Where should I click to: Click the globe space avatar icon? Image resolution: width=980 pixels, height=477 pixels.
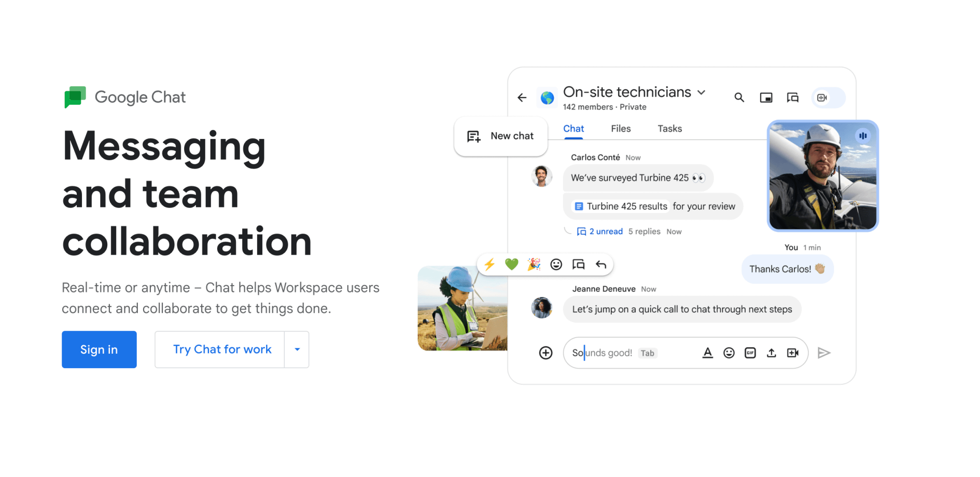tap(547, 97)
